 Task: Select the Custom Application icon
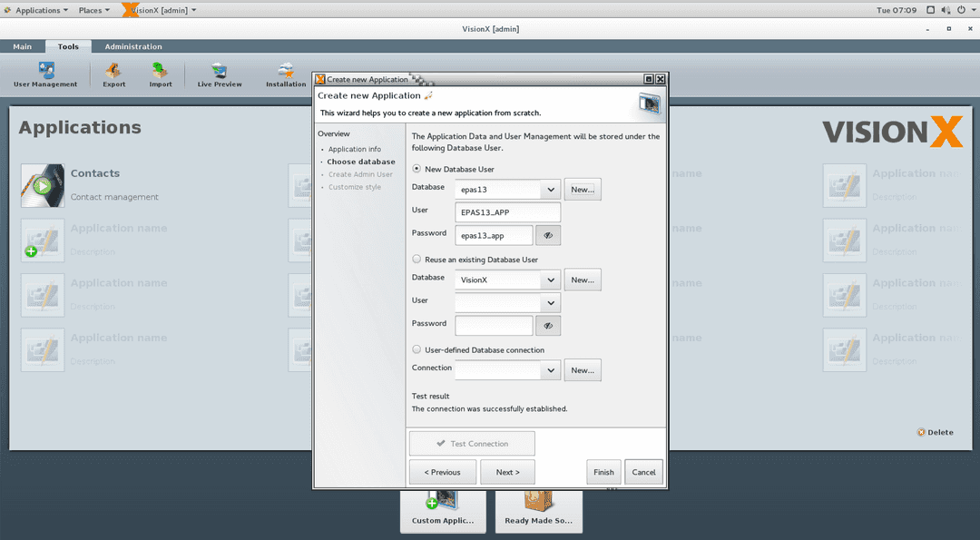point(443,506)
